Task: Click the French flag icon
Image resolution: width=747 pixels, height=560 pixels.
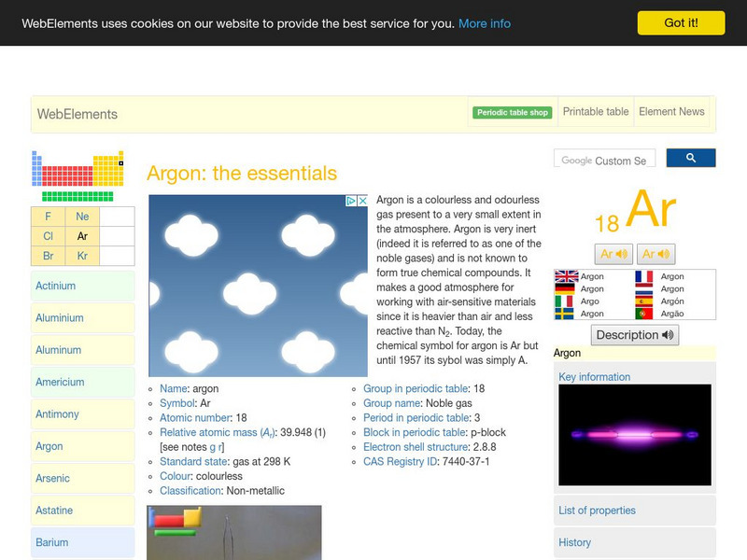Action: click(x=644, y=276)
